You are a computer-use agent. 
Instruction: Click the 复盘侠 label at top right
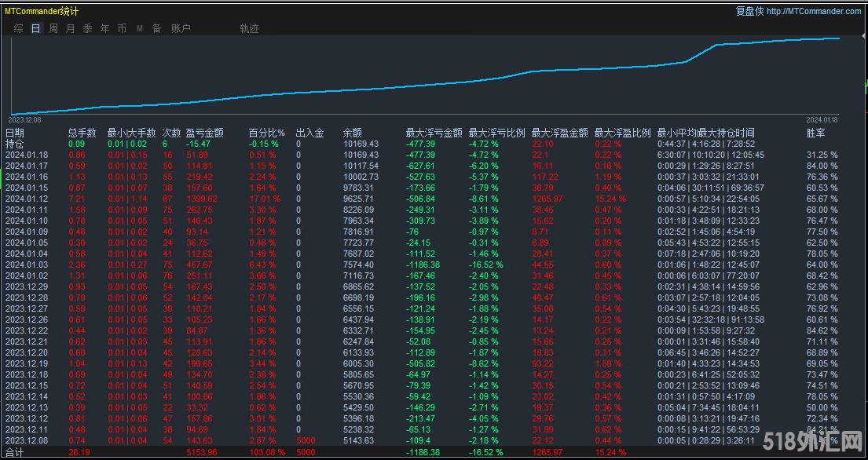[749, 11]
